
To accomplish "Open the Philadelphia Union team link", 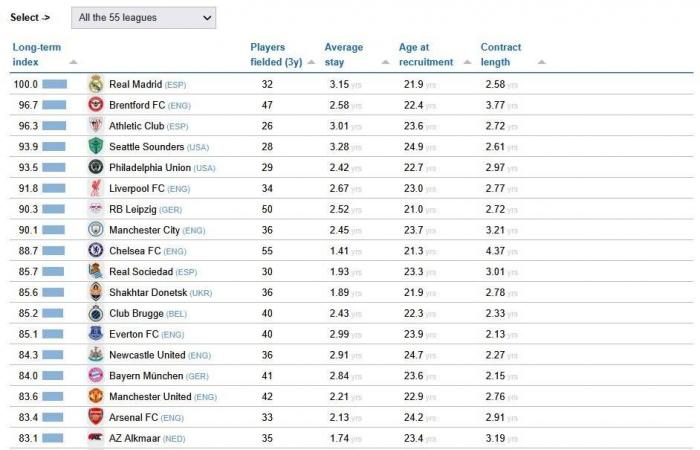I will [148, 168].
